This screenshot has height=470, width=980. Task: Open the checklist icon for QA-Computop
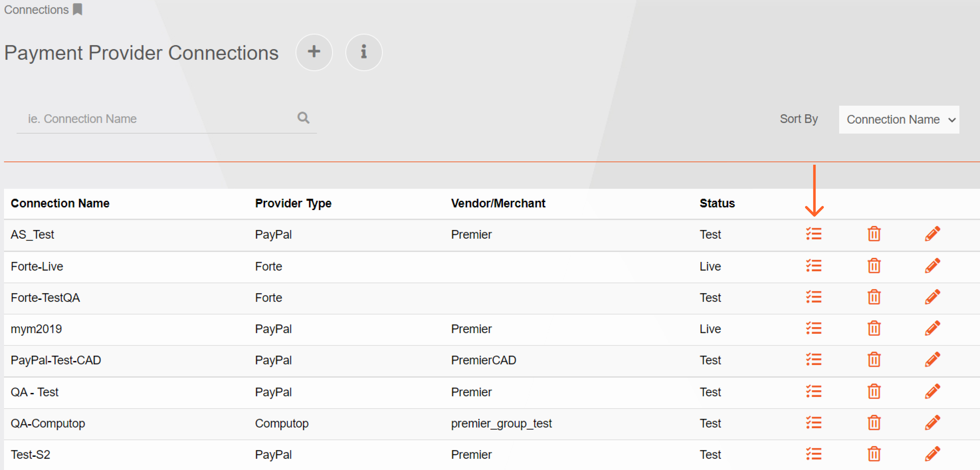[814, 423]
